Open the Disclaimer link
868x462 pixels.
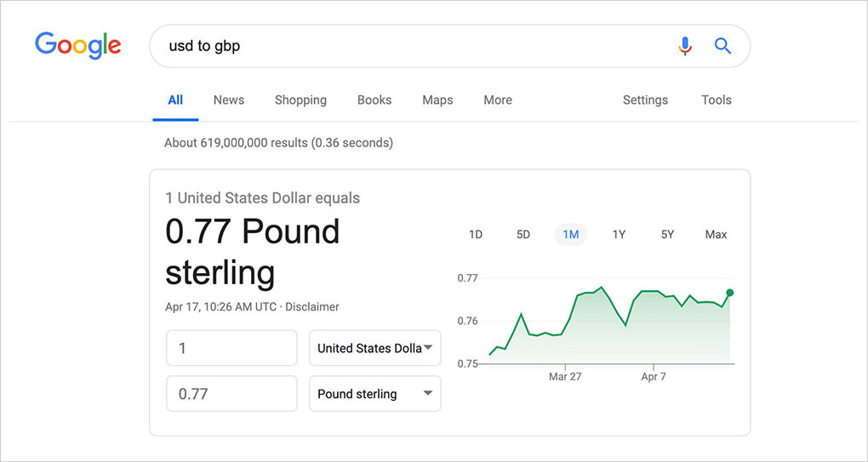312,306
